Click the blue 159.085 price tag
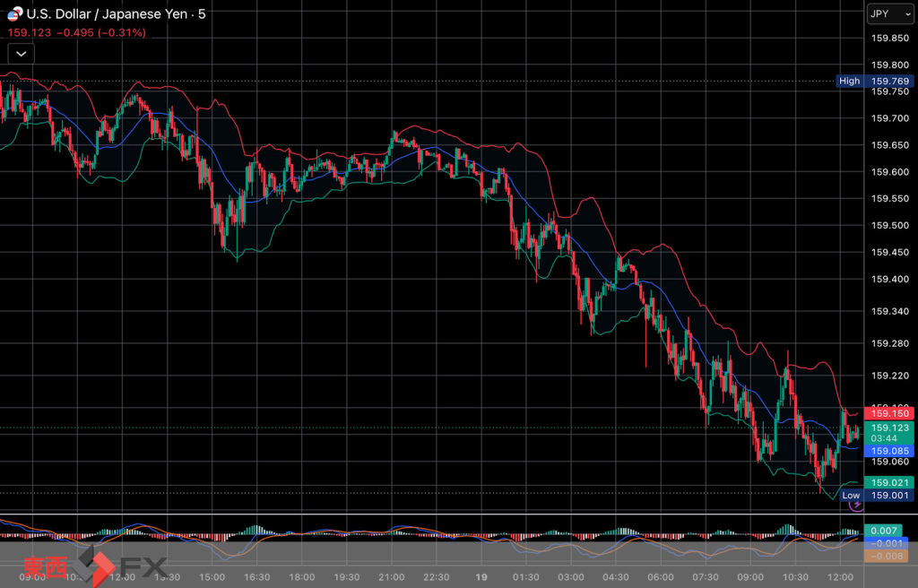Image resolution: width=918 pixels, height=588 pixels. point(889,451)
